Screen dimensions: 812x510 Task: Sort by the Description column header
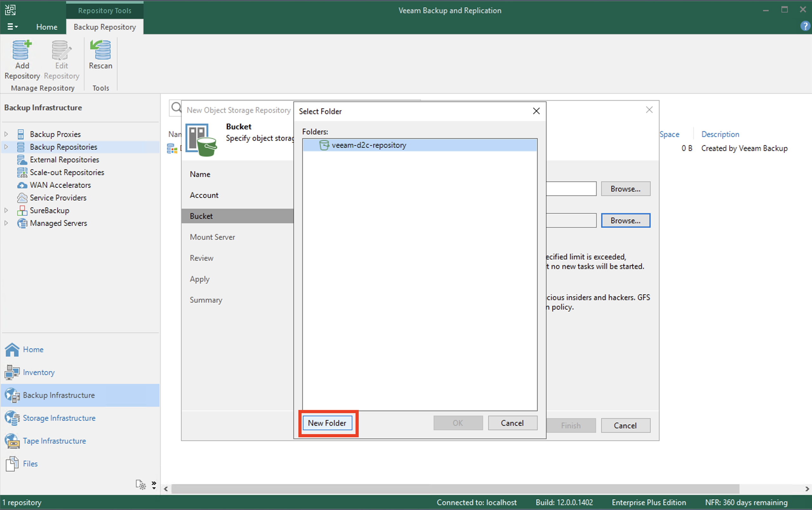point(720,134)
